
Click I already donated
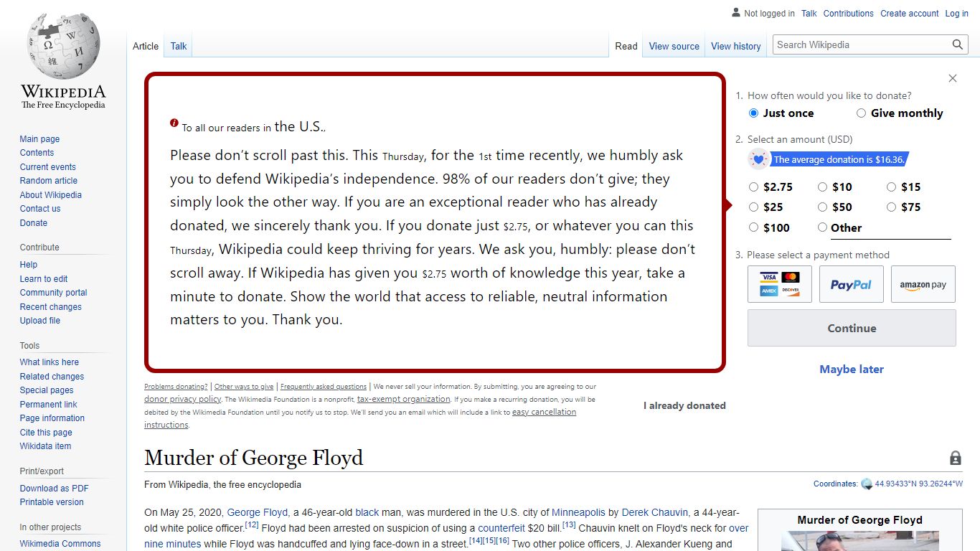tap(684, 405)
